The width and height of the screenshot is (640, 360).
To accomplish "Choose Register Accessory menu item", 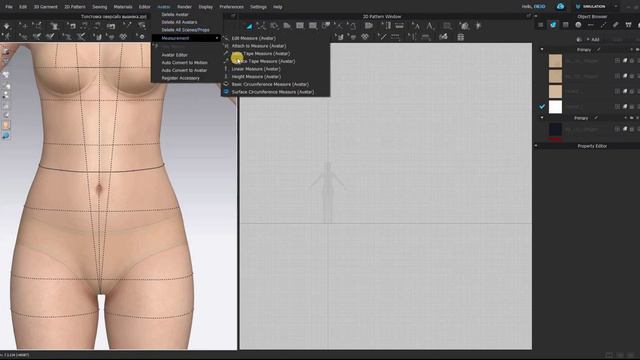I will (180, 78).
